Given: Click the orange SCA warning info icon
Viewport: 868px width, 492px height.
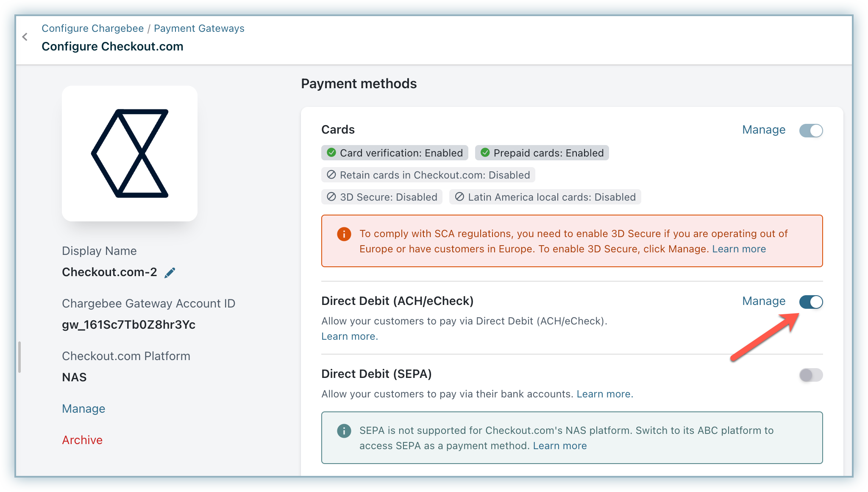Looking at the screenshot, I should (x=344, y=234).
